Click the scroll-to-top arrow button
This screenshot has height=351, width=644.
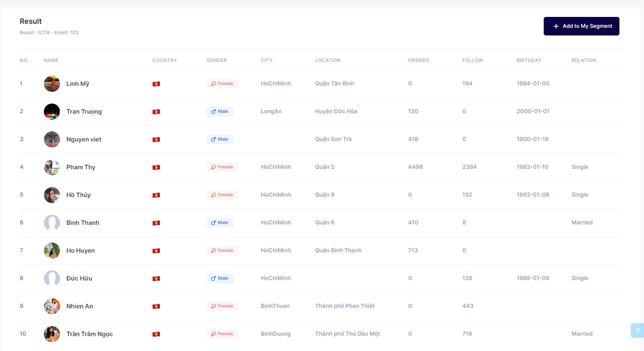(638, 330)
